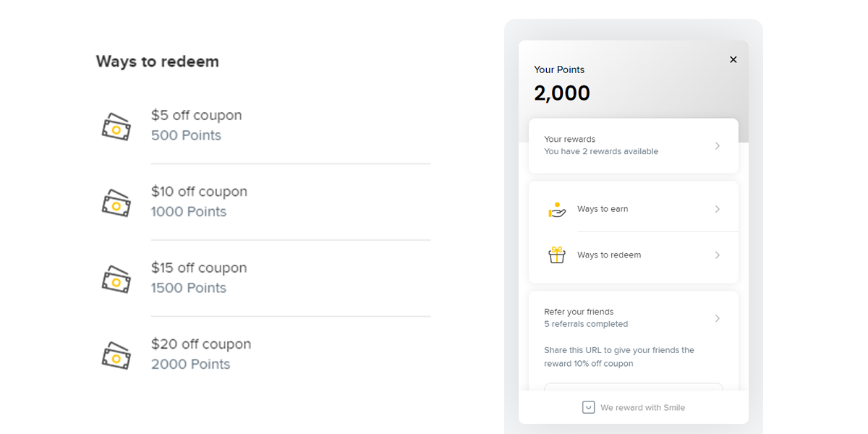
Task: Expand Refer your friends via chevron
Action: tap(717, 318)
